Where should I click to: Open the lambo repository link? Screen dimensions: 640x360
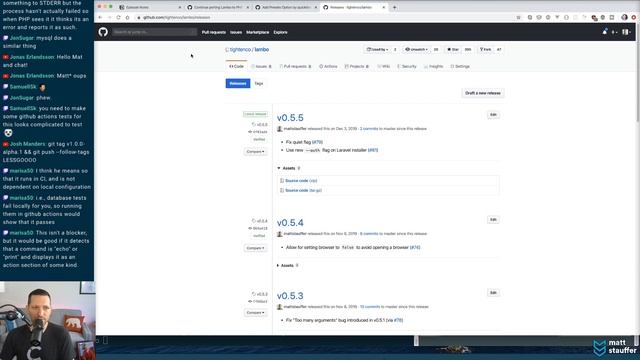pos(262,49)
